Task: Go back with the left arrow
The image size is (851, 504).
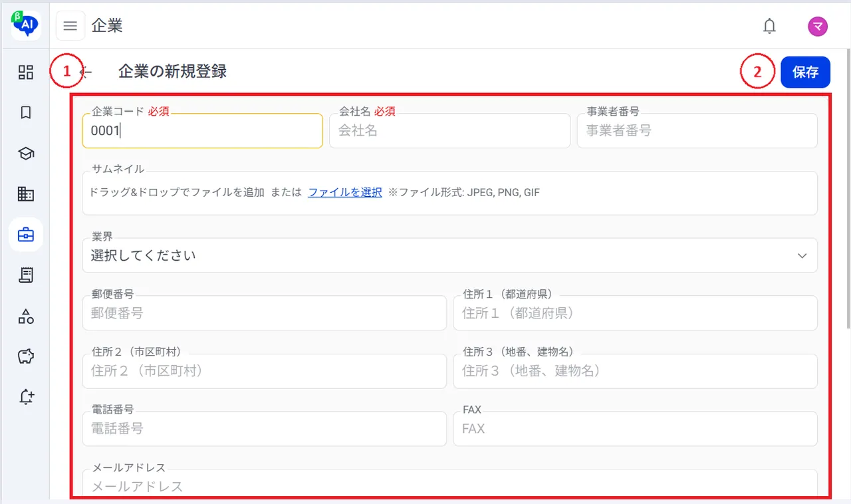Action: pos(86,72)
